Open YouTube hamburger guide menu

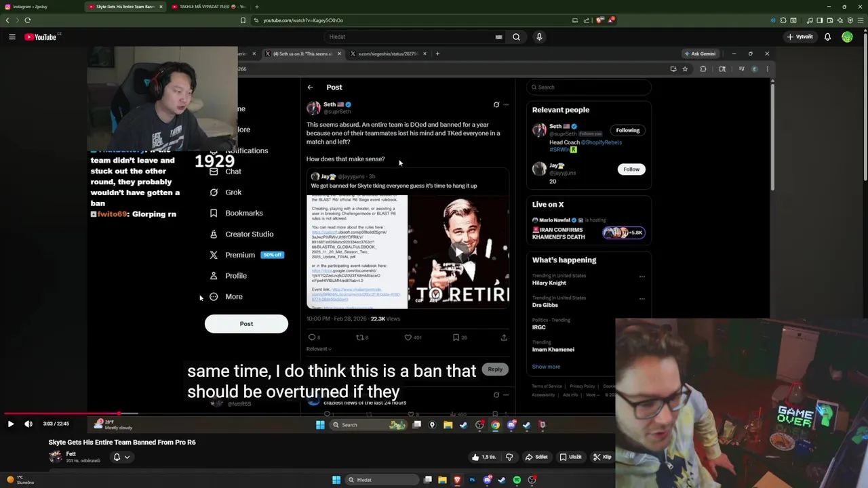click(x=12, y=37)
